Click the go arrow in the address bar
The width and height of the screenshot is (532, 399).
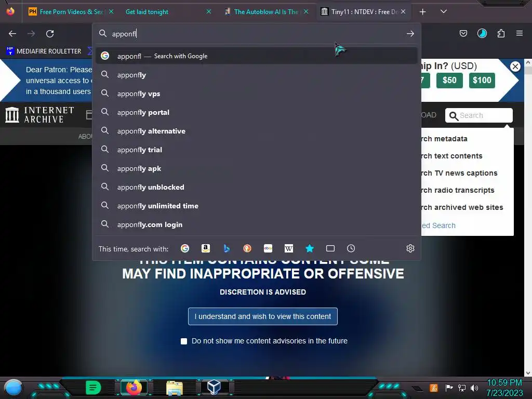tap(410, 34)
